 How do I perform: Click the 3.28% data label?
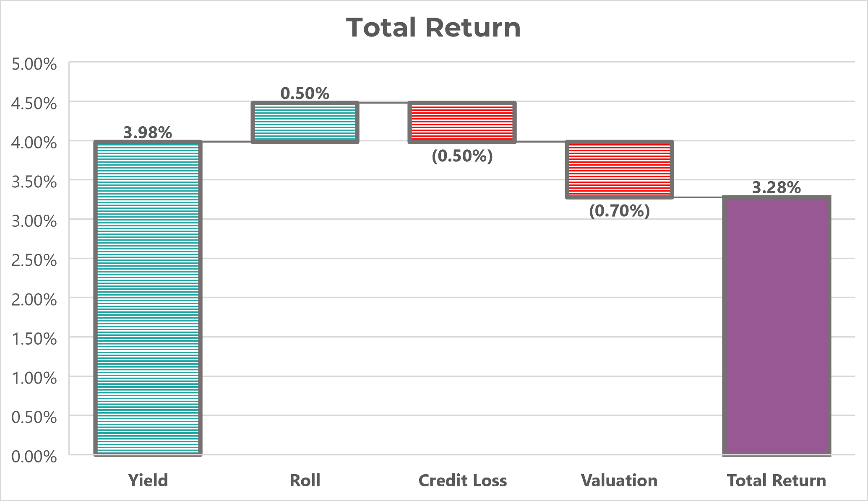(776, 187)
